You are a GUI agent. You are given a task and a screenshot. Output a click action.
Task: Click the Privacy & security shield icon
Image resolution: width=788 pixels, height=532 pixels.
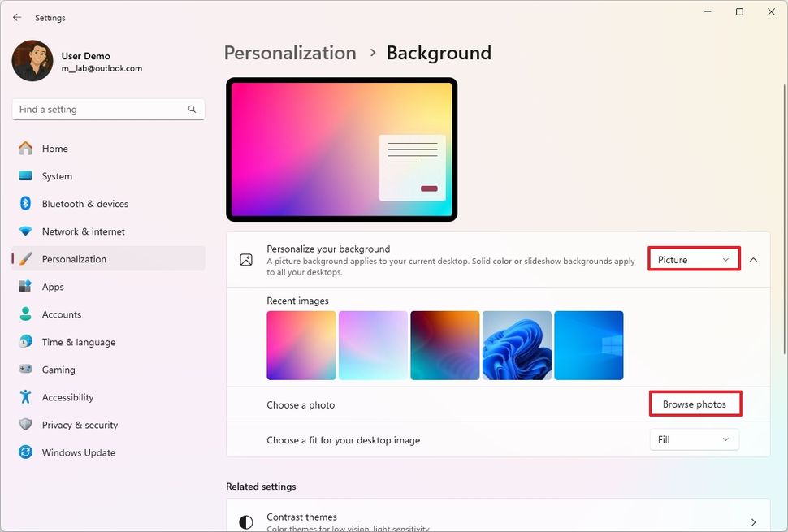pos(26,425)
